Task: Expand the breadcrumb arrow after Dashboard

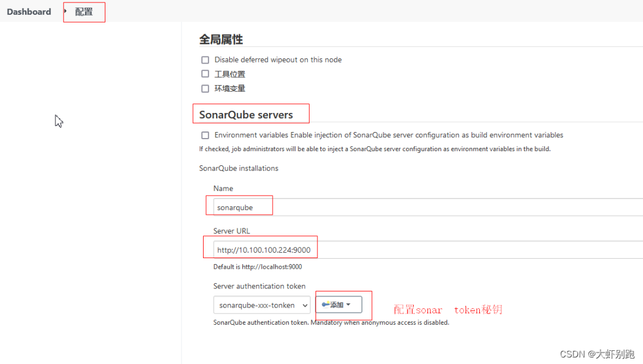Action: coord(65,11)
